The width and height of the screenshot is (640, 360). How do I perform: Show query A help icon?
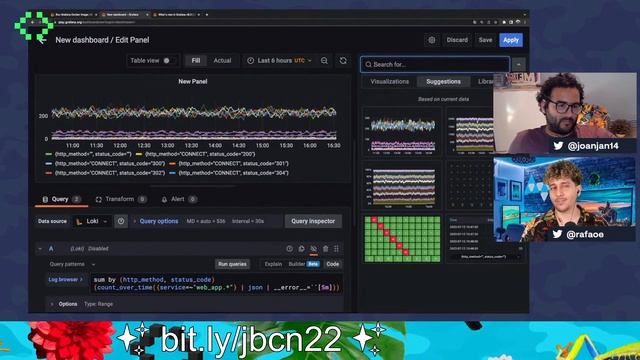click(289, 249)
